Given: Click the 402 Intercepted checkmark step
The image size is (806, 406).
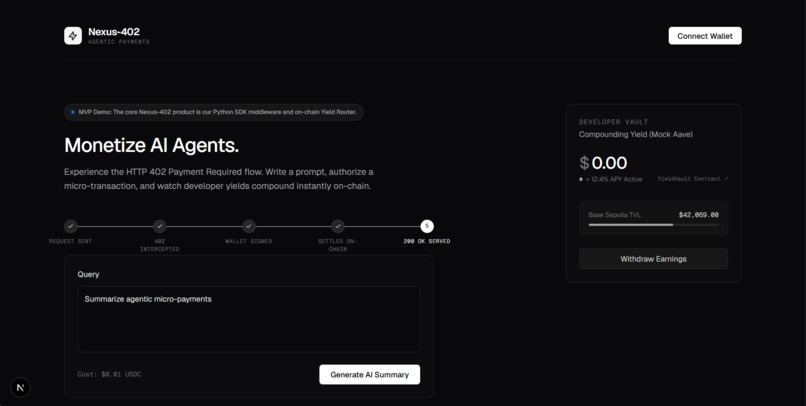Looking at the screenshot, I should click(160, 226).
